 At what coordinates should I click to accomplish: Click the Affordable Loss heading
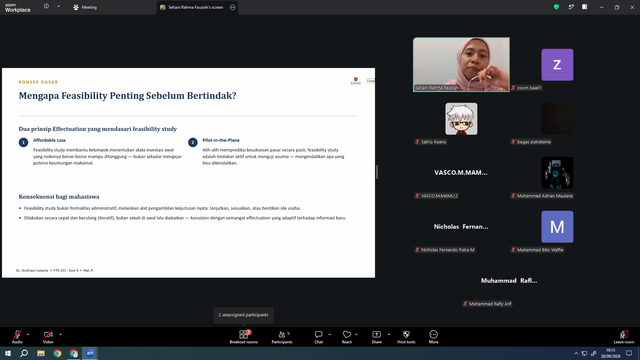49,140
